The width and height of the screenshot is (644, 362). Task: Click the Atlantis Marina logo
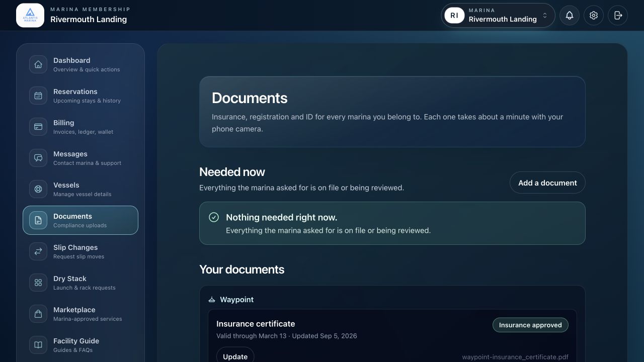pyautogui.click(x=30, y=16)
